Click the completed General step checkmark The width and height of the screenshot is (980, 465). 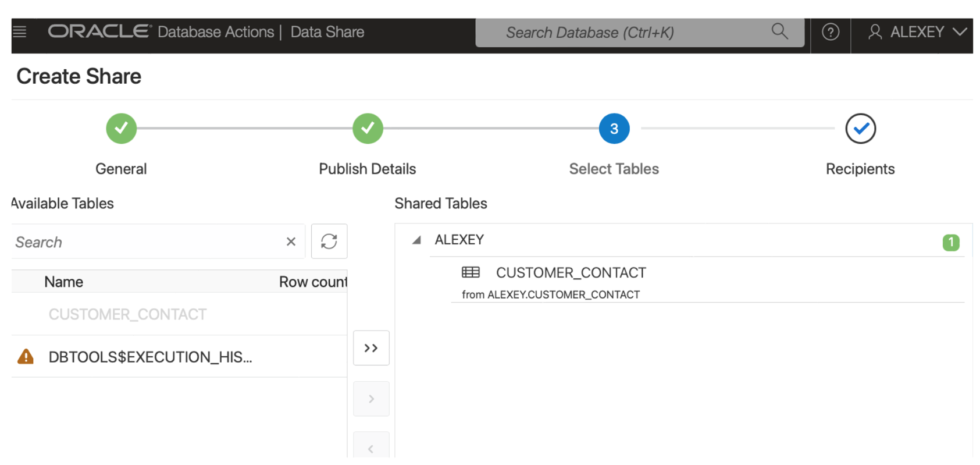coord(121,128)
